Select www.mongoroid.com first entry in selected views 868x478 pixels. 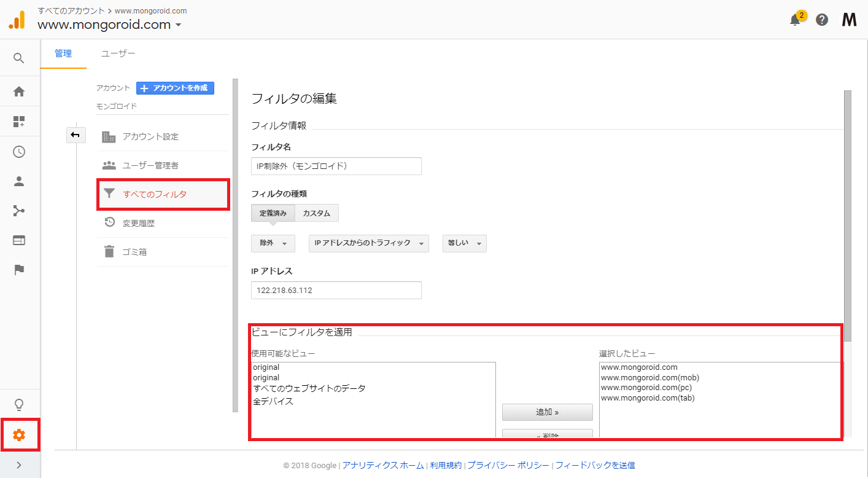639,367
